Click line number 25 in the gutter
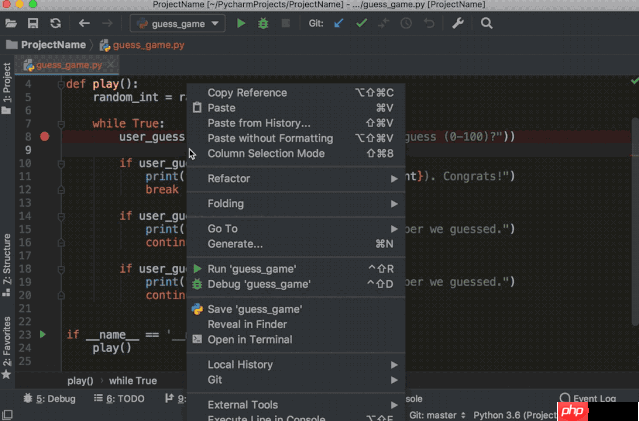Viewport: 639px width, 421px height. tap(25, 361)
